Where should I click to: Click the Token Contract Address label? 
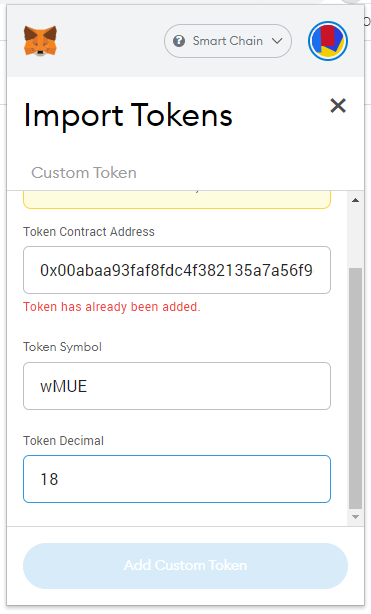point(89,232)
